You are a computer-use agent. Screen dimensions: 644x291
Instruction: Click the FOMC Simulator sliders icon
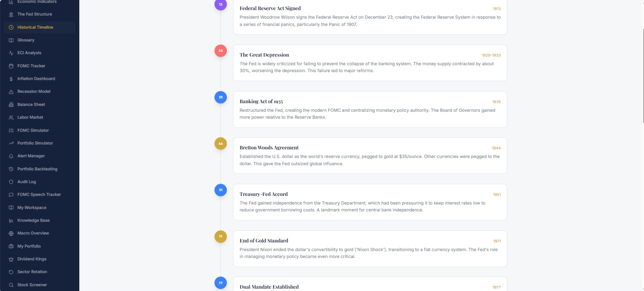pos(11,130)
